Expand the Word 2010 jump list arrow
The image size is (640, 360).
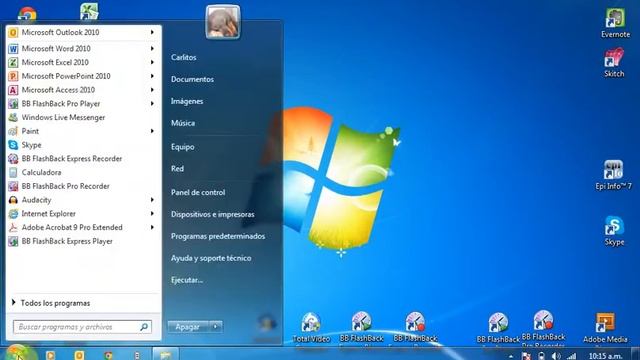[x=152, y=49]
